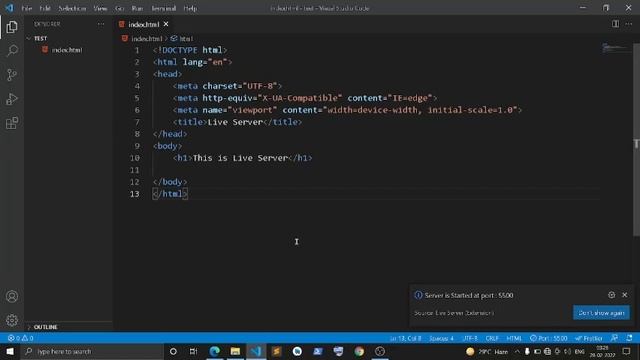Click line number 7 in gutter
This screenshot has width=640, height=360.
pos(137,122)
